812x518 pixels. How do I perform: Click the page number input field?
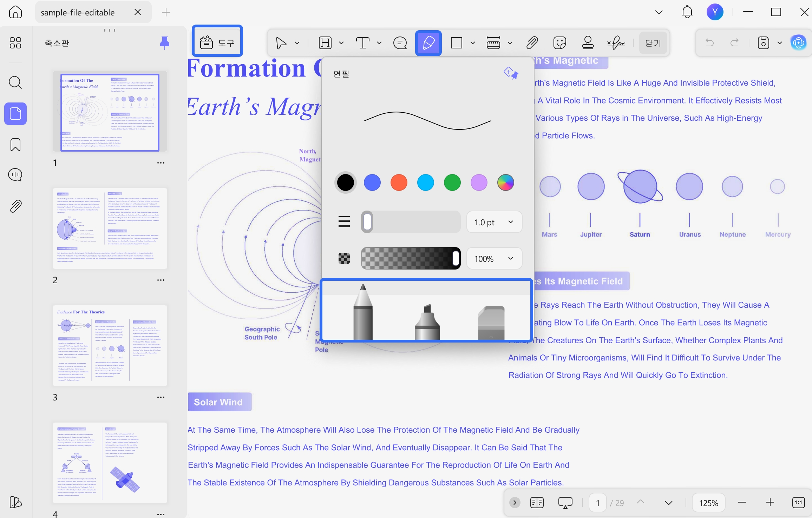(x=598, y=503)
